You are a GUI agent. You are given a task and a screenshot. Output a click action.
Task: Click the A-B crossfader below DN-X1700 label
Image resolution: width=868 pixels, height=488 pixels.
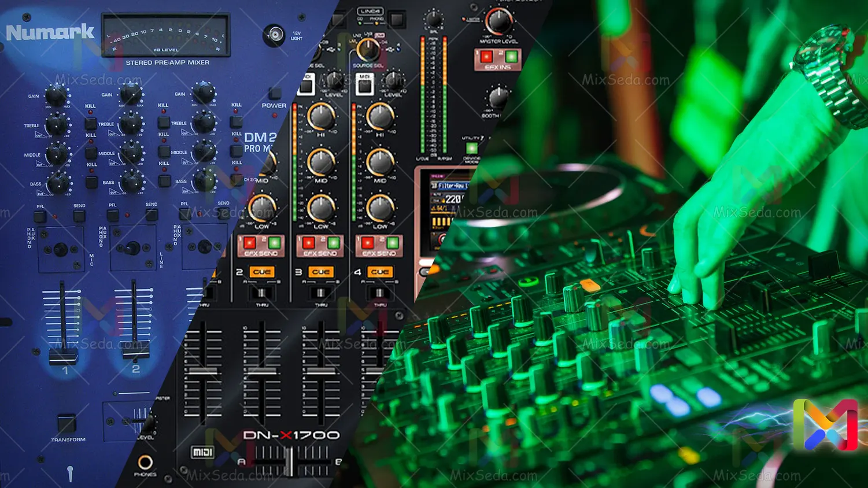[x=289, y=461]
